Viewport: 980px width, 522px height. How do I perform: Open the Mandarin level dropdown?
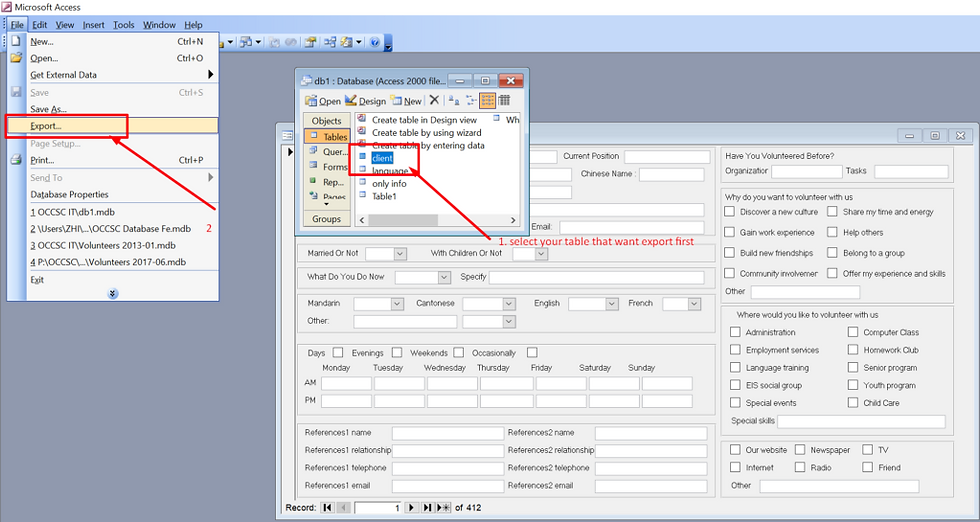(x=398, y=304)
